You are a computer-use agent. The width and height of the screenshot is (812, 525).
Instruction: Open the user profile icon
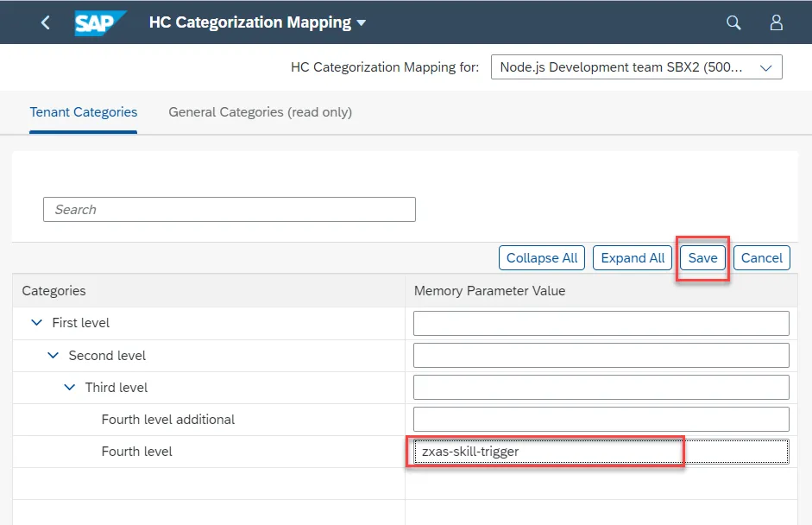[776, 22]
